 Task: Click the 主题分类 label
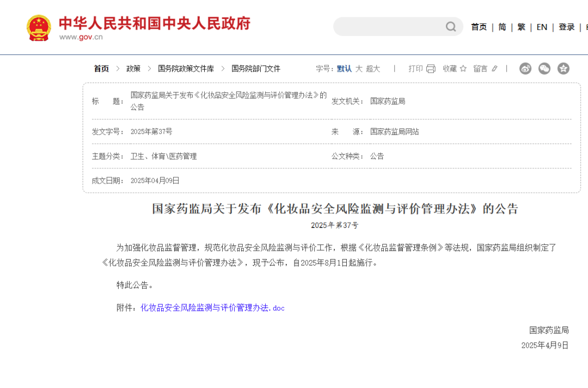click(108, 156)
